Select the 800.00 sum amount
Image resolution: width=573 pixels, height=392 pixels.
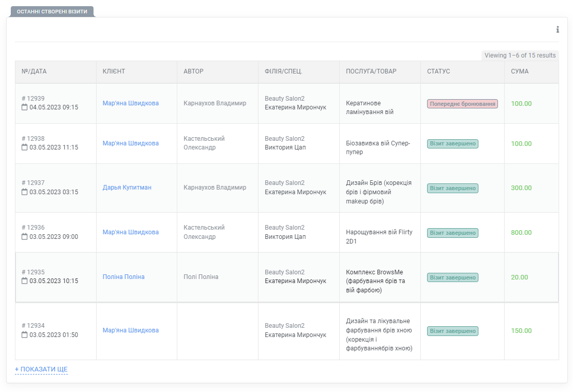pyautogui.click(x=521, y=233)
